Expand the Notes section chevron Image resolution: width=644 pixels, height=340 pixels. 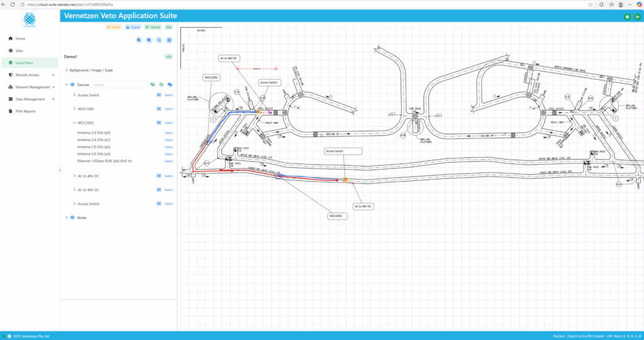click(67, 217)
